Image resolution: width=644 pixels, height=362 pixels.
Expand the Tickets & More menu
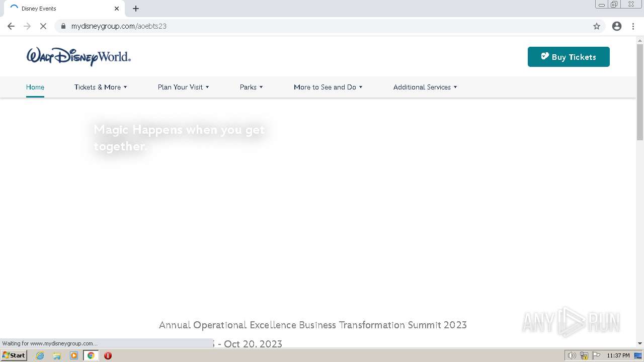[101, 87]
